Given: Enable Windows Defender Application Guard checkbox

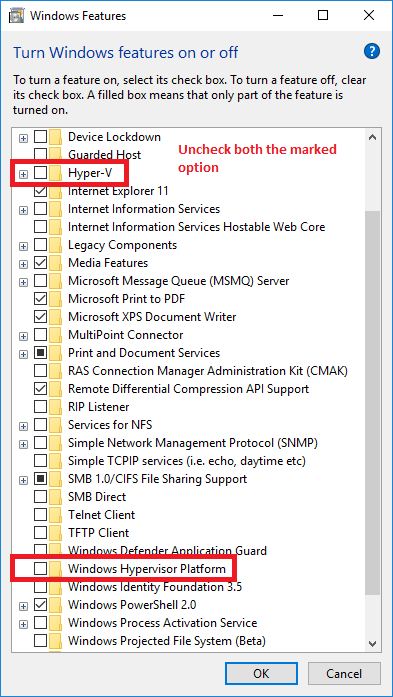Looking at the screenshot, I should pos(40,551).
